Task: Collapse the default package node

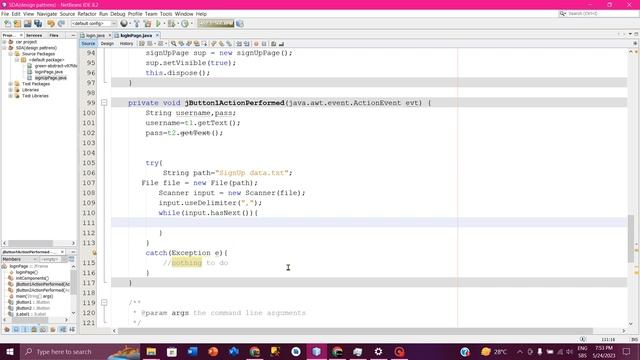Action: click(x=17, y=60)
